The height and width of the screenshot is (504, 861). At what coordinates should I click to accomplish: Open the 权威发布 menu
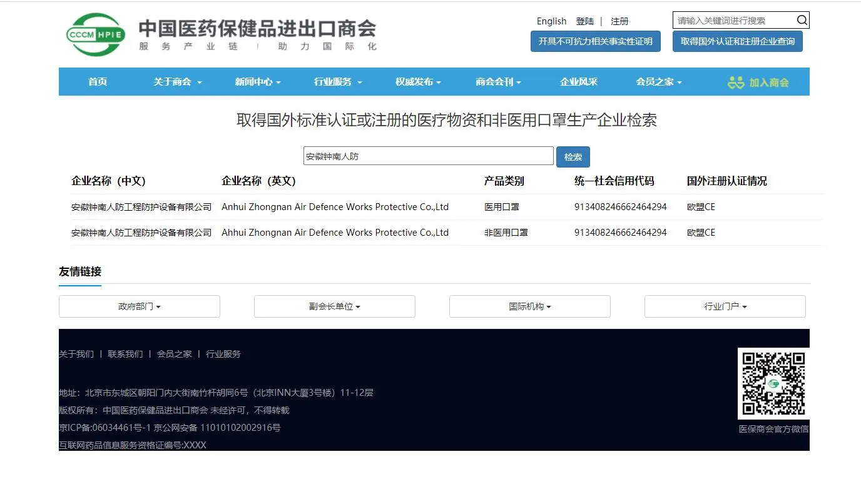418,82
